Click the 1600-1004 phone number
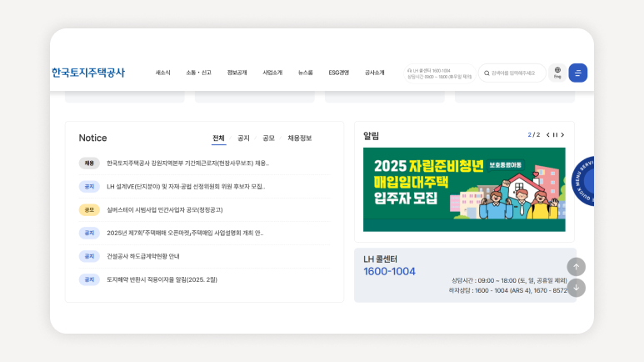Viewport: 644px width, 362px height. (x=389, y=272)
